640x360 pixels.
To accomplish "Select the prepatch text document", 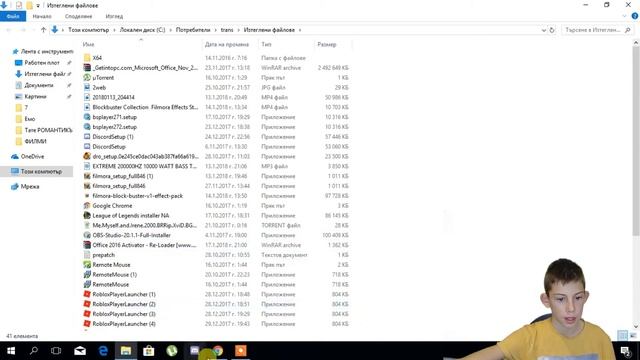I will point(103,255).
